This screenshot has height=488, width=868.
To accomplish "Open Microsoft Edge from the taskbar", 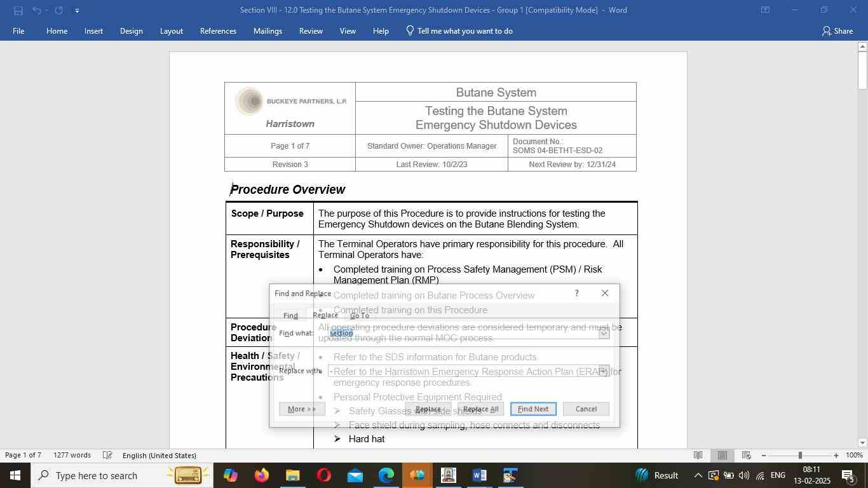I will (386, 475).
